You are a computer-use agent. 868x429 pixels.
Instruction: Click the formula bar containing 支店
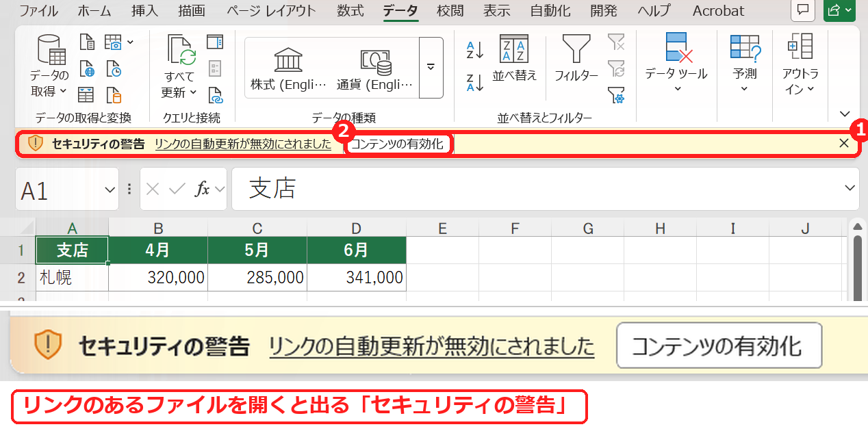[546, 189]
